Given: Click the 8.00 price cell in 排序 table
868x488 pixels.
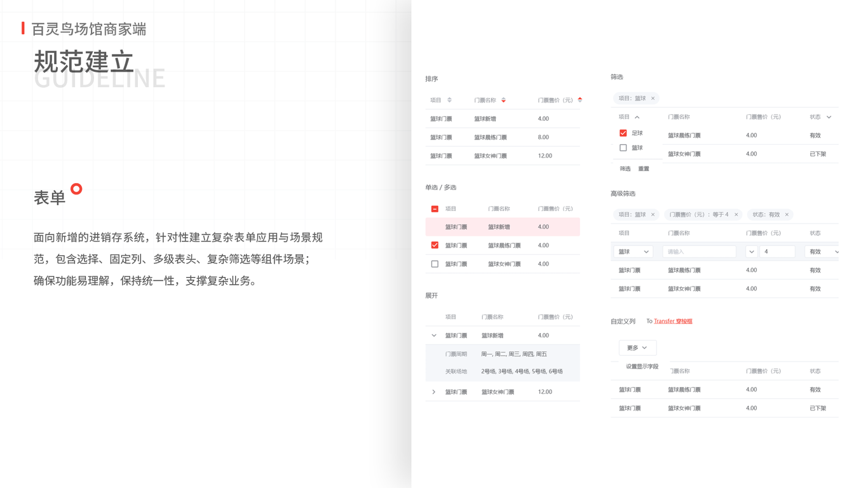Looking at the screenshot, I should (543, 137).
